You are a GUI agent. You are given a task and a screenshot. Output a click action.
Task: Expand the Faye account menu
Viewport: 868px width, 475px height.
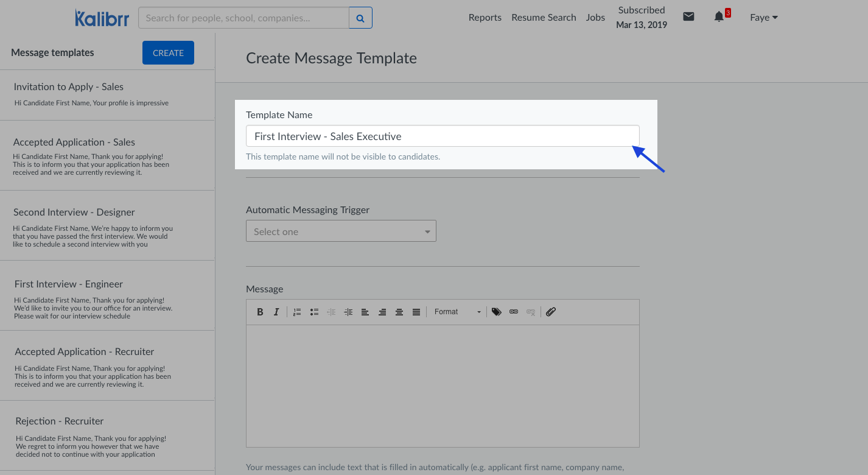[763, 17]
